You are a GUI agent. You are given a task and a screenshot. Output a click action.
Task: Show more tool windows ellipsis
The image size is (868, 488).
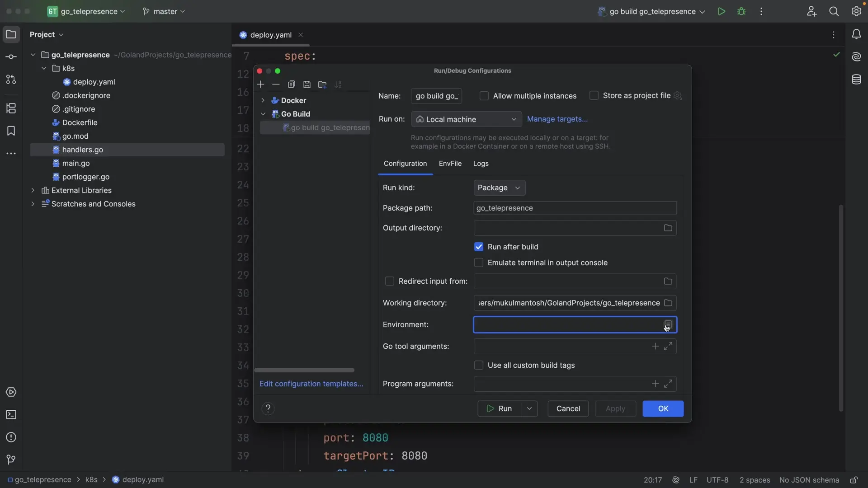[11, 154]
